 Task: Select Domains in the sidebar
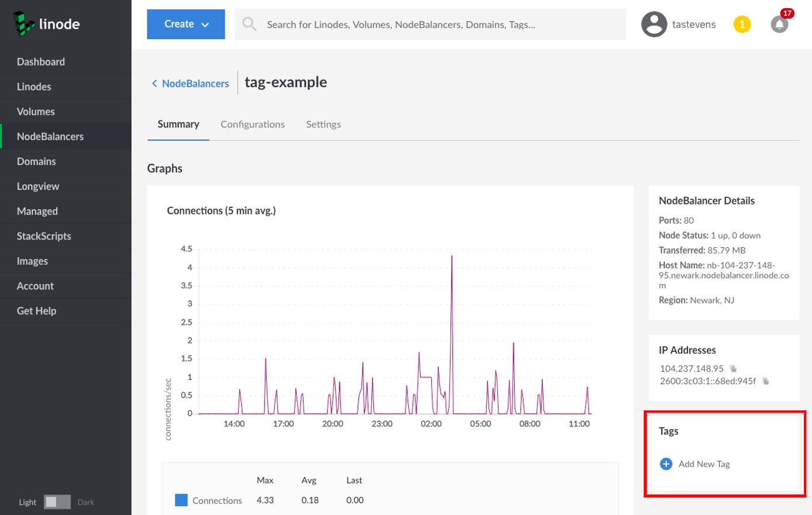click(36, 161)
